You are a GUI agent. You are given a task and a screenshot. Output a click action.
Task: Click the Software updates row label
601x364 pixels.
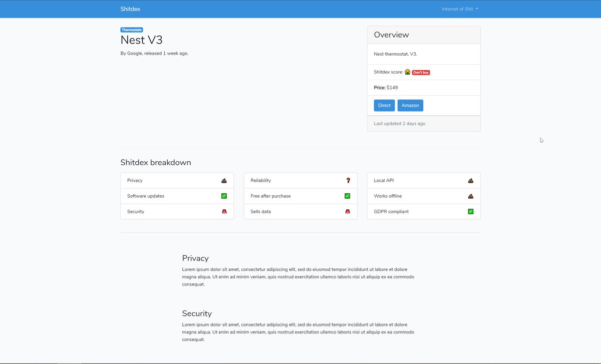coord(146,196)
